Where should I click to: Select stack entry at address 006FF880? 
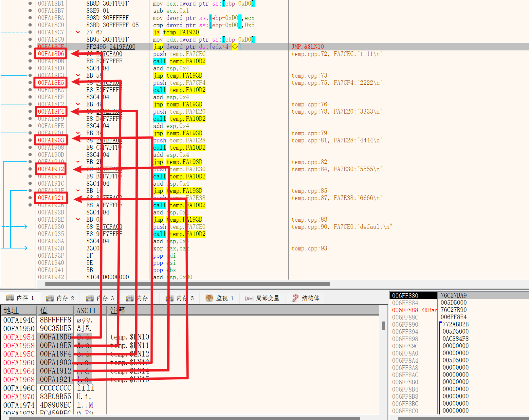[405, 296]
